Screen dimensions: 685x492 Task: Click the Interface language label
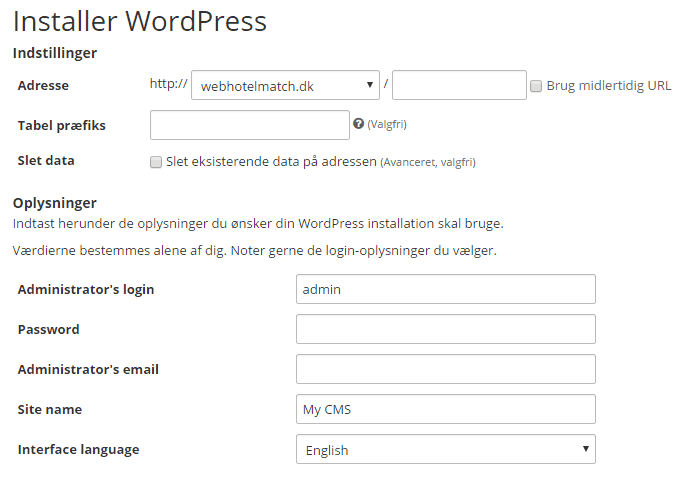tap(78, 450)
